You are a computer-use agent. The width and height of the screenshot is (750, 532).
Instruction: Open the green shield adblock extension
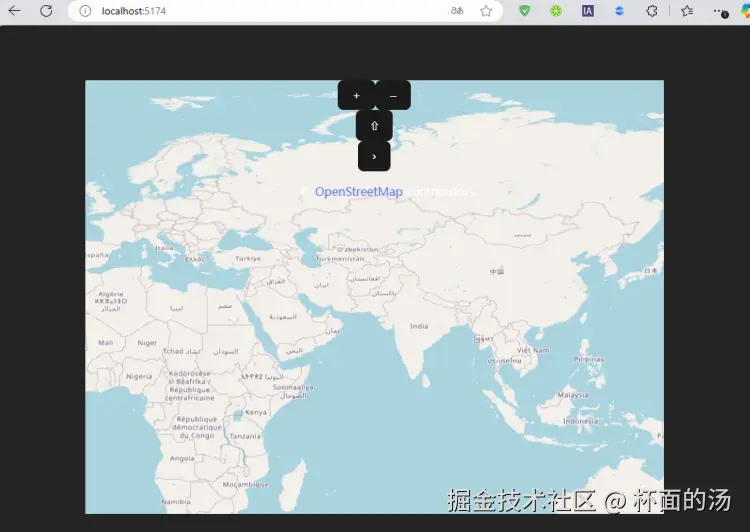coord(525,11)
